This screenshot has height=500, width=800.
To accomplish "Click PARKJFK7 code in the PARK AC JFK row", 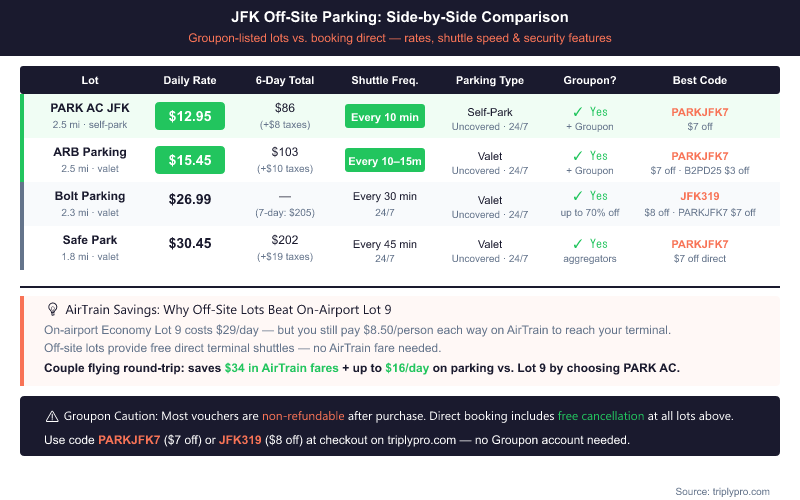I will [x=700, y=112].
